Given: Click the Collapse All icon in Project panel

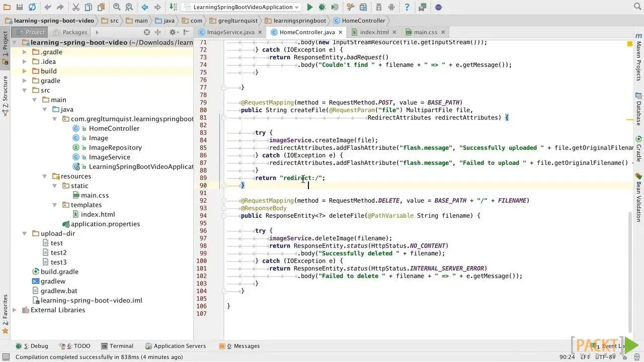Looking at the screenshot, I should pyautogui.click(x=159, y=32).
